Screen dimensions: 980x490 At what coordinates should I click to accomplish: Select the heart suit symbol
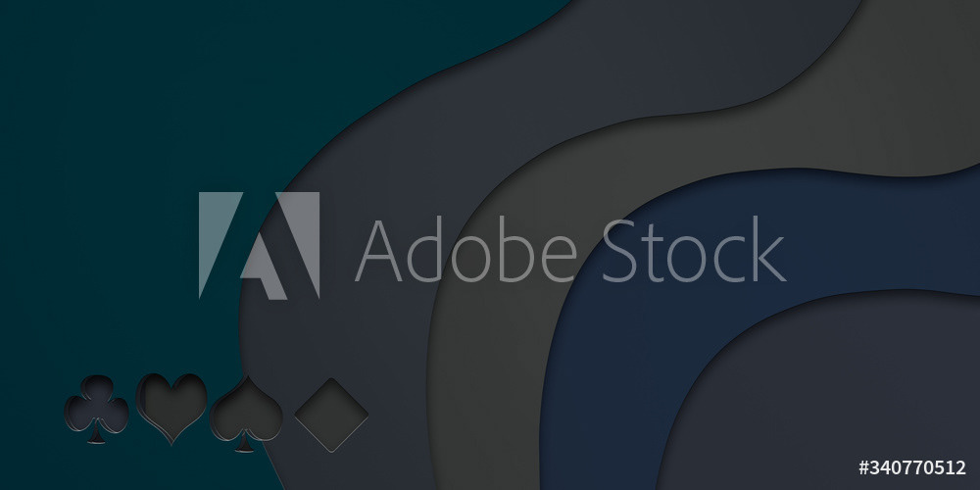tap(171, 409)
